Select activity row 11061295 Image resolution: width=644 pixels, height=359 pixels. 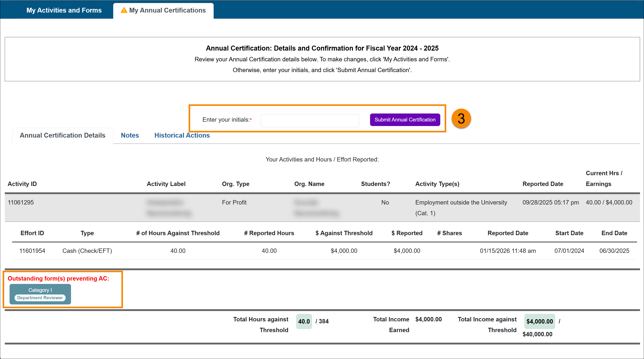(x=21, y=202)
